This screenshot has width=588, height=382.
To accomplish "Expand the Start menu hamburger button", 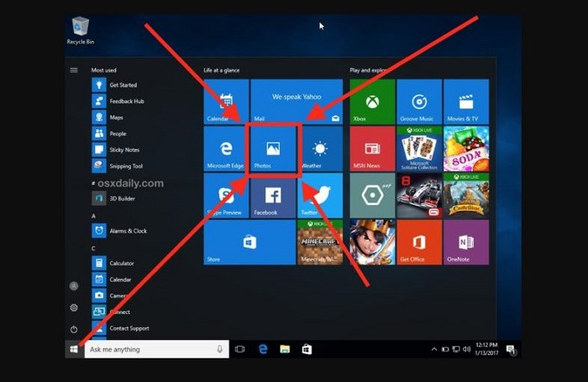I will click(x=74, y=70).
